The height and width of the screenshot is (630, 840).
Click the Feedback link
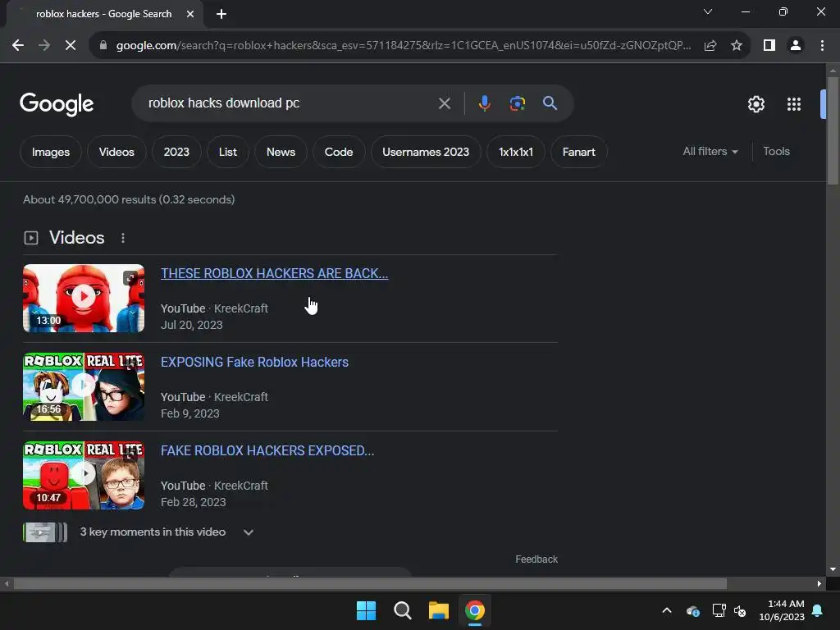536,559
